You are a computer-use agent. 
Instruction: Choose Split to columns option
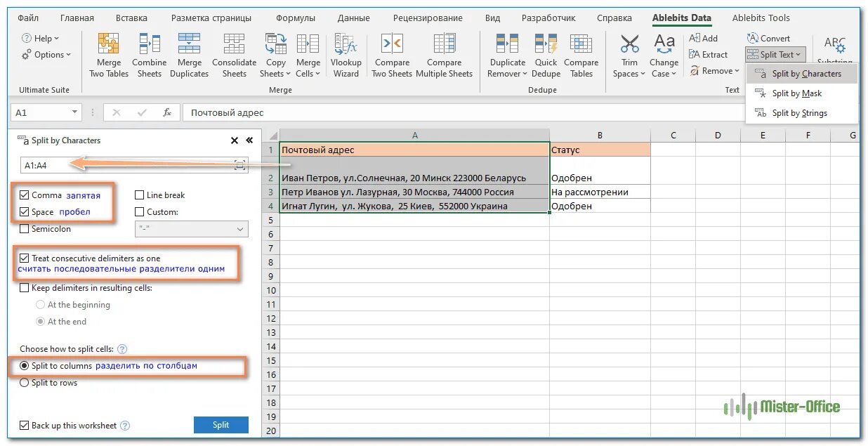(25, 366)
